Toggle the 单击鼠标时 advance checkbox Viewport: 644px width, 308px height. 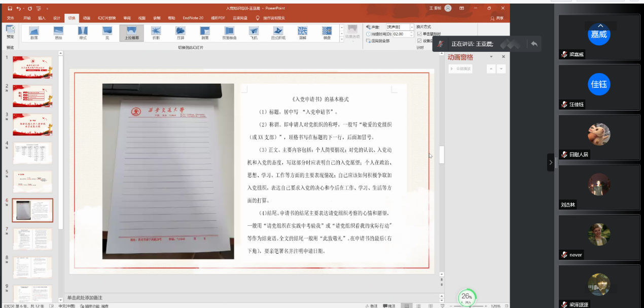(419, 34)
